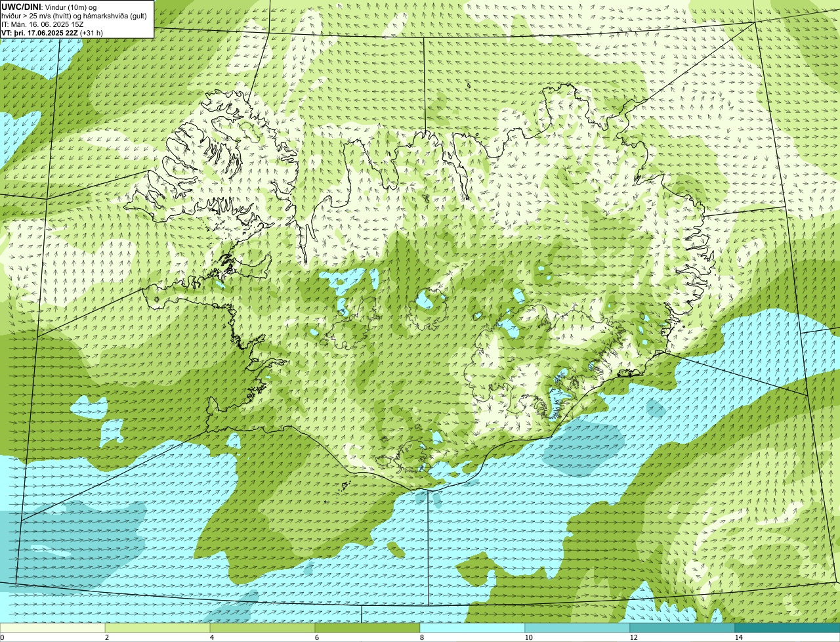This screenshot has height=642, width=840.
Task: Click the legend scale label '0'
Action: pyautogui.click(x=2, y=637)
